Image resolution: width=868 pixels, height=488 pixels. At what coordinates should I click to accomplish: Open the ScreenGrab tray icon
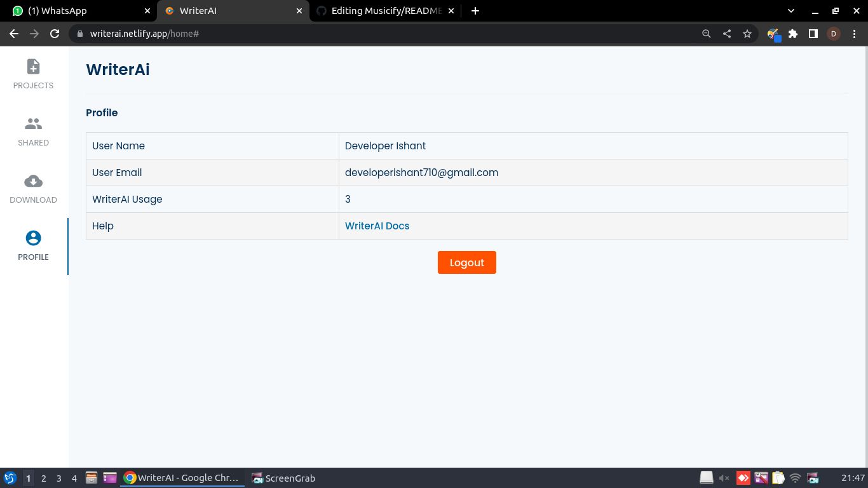point(813,478)
